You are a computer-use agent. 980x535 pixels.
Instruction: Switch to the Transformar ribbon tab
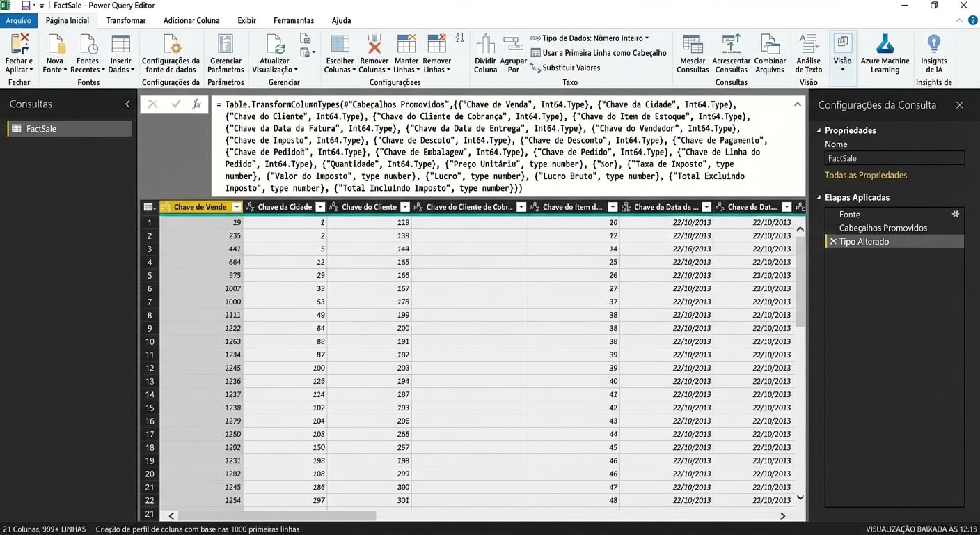pyautogui.click(x=125, y=20)
